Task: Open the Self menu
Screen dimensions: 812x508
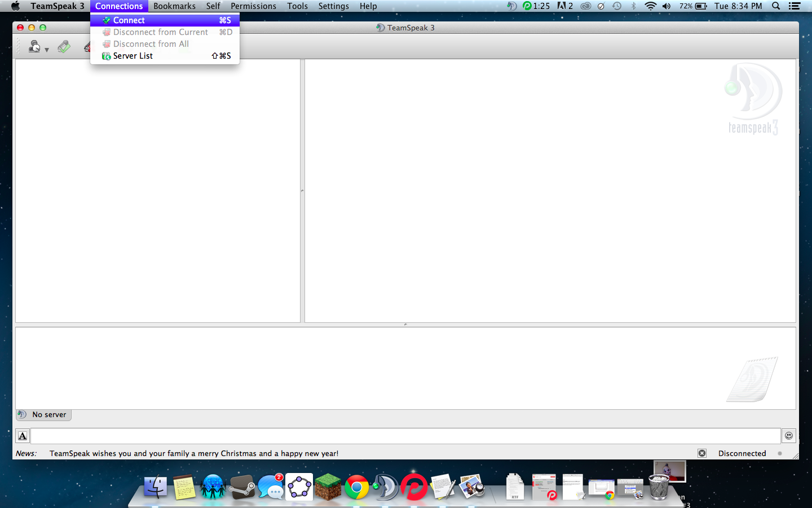Action: 213,6
